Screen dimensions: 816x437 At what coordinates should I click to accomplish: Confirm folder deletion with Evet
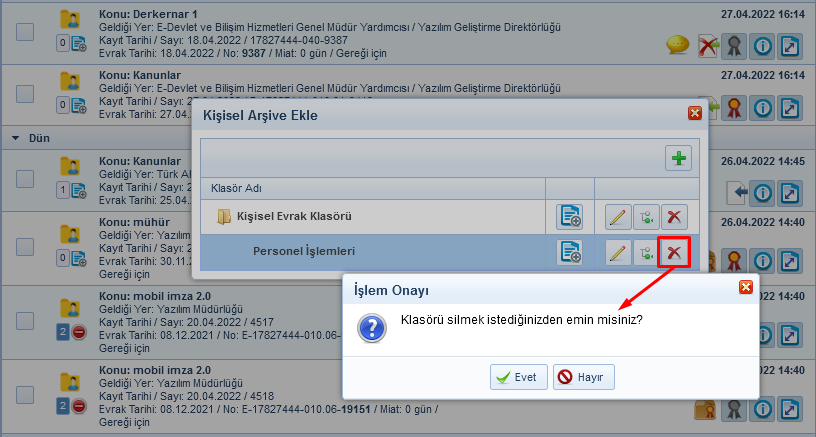point(518,377)
